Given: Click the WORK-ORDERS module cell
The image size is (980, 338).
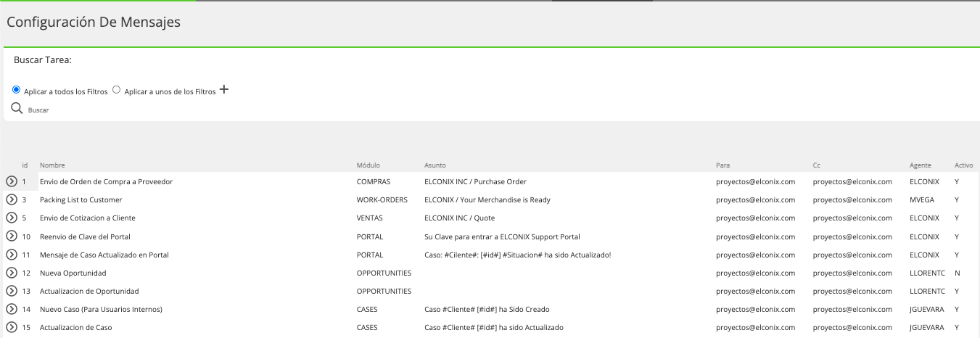Looking at the screenshot, I should pos(382,199).
